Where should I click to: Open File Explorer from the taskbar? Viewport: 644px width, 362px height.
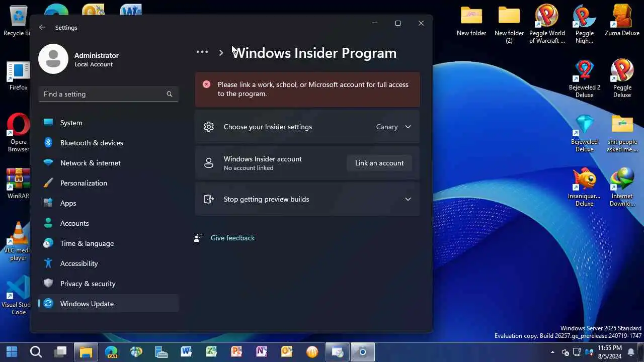point(86,352)
